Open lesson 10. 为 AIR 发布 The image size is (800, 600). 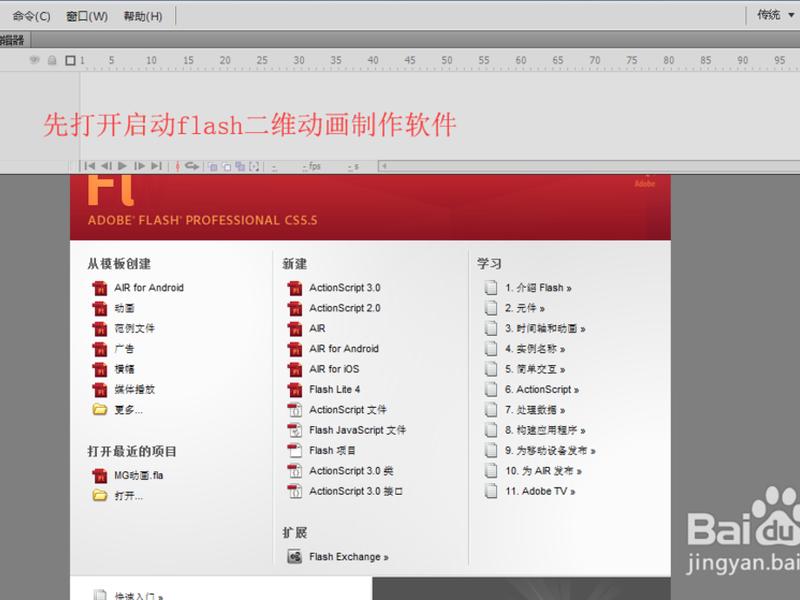point(543,471)
